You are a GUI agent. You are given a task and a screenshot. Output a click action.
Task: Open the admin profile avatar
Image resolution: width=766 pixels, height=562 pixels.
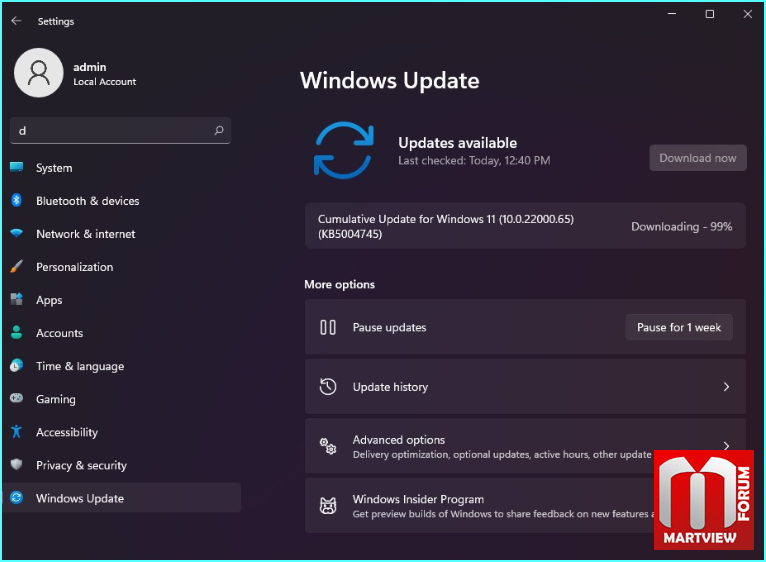(x=39, y=73)
